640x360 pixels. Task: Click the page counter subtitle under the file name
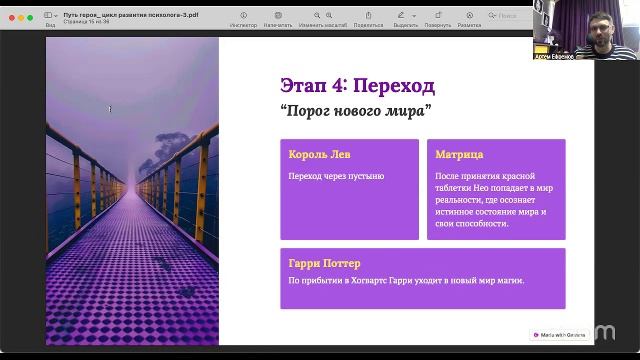point(86,22)
